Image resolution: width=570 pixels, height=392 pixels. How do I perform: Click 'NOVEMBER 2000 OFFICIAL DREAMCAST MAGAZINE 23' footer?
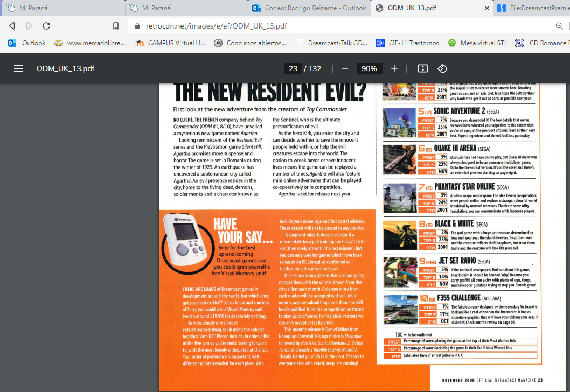point(492,380)
